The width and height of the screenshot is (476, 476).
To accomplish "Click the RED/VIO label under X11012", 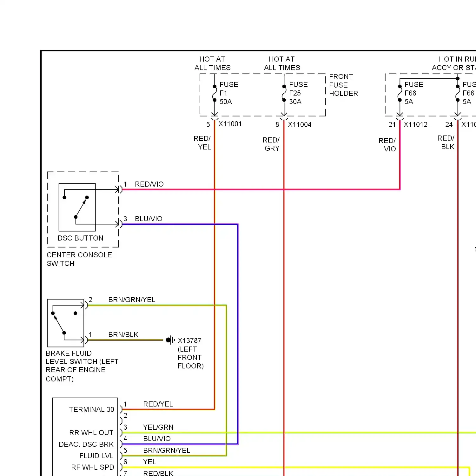I will 387,145.
